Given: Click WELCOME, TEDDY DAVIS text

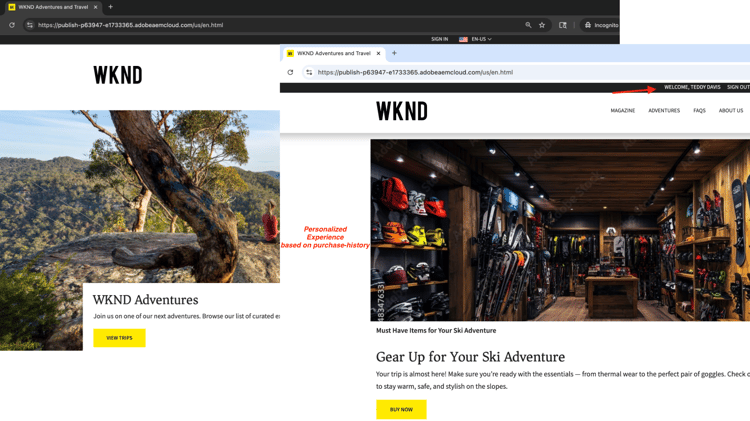Looking at the screenshot, I should coord(692,87).
